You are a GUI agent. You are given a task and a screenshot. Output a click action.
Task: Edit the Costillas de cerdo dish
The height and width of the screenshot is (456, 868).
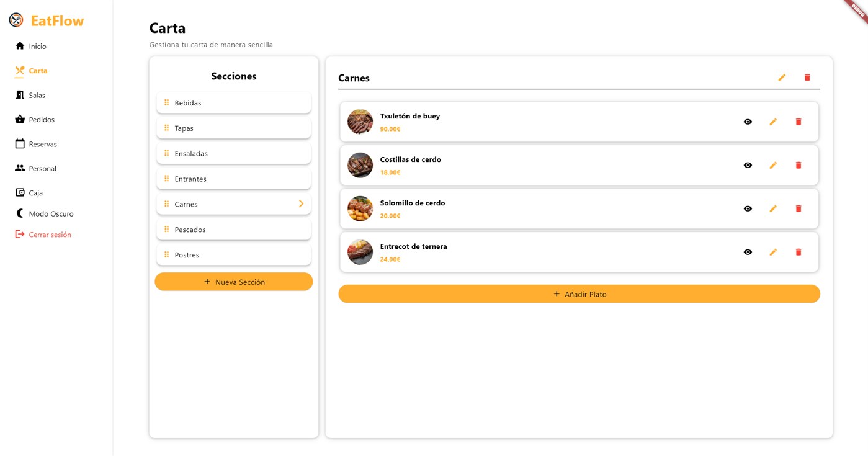tap(773, 165)
